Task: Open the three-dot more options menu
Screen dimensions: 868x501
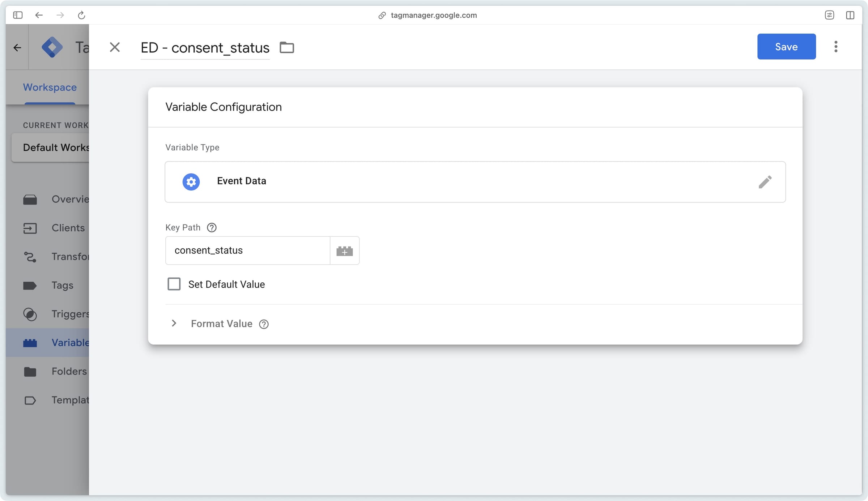Action: coord(835,47)
